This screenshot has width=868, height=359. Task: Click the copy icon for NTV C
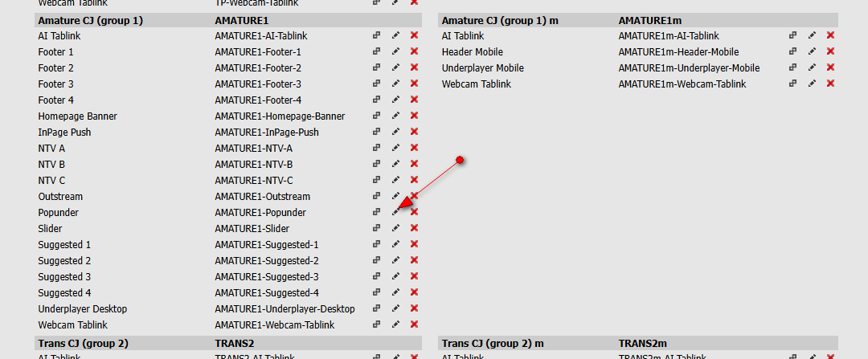377,181
